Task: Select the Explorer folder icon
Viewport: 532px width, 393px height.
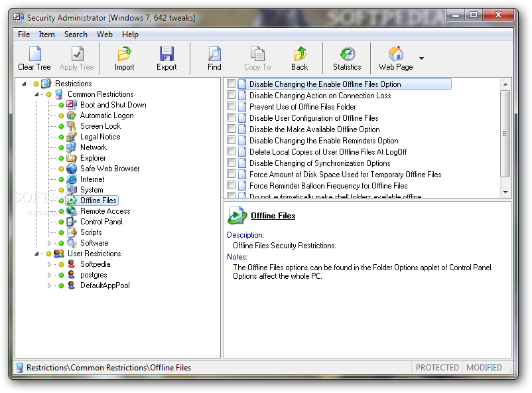Action: click(72, 158)
